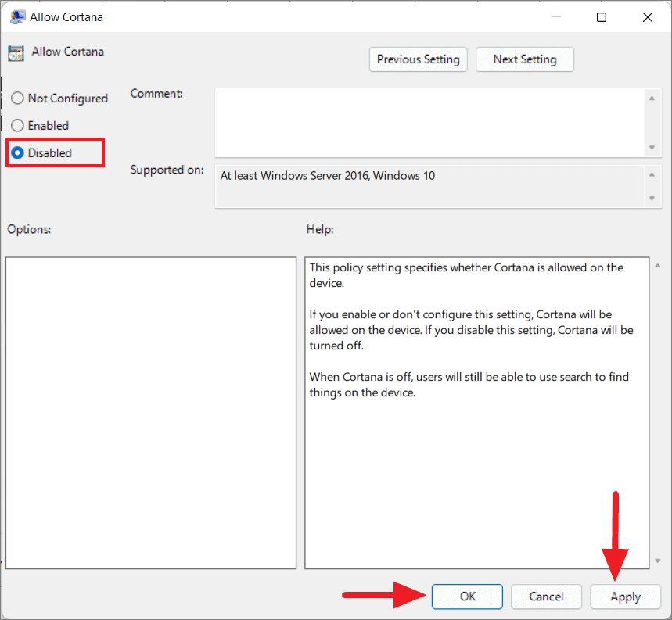Click the Allow Cortana policy icon
Screen dimensions: 672x620
coord(16,52)
